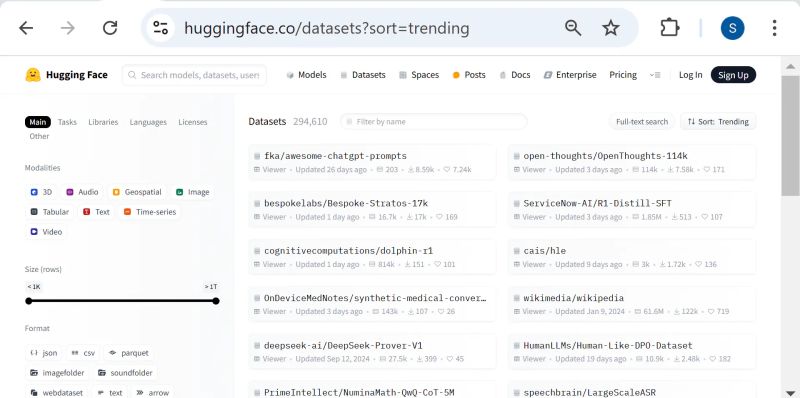800x398 pixels.
Task: Click the right handle of size slider
Action: pos(216,301)
